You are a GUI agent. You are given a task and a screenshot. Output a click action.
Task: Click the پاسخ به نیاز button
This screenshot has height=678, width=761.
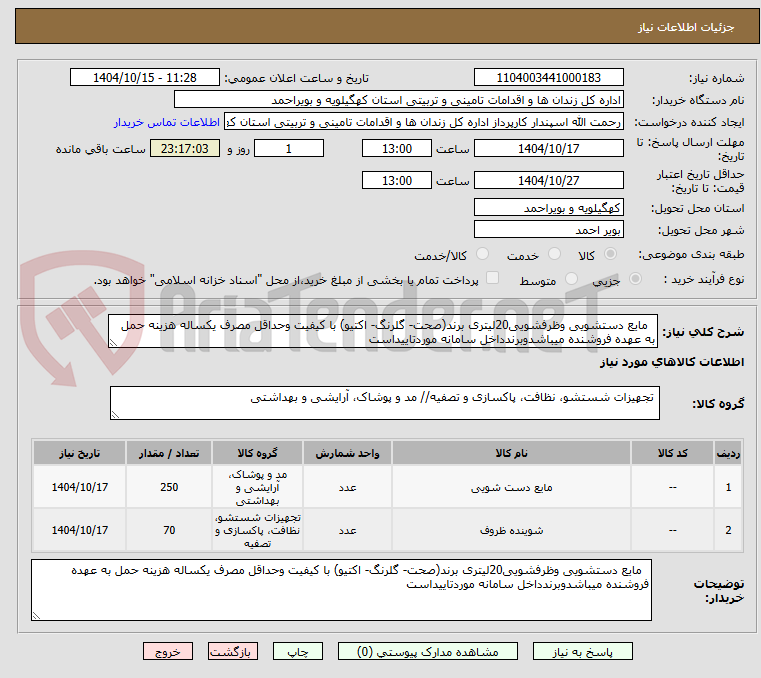click(582, 652)
